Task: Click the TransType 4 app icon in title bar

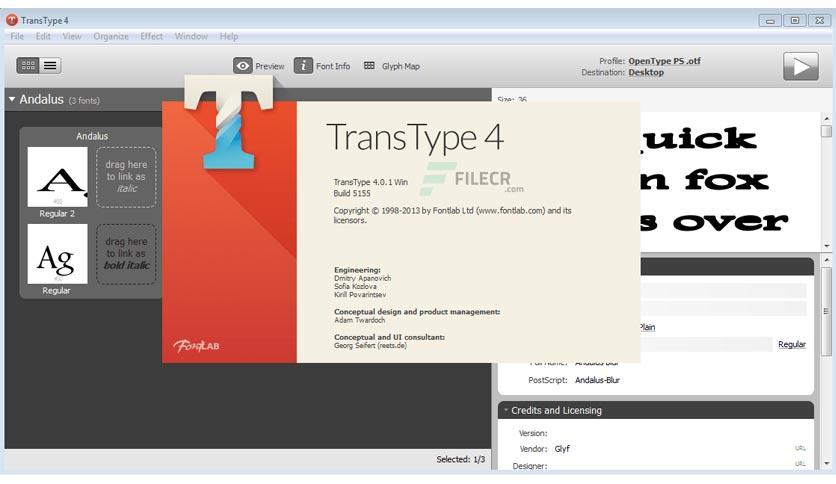Action: point(12,20)
